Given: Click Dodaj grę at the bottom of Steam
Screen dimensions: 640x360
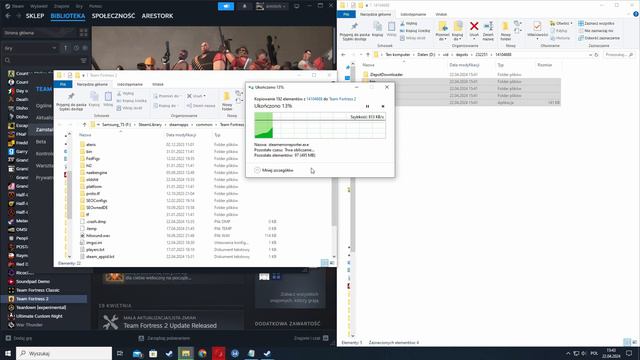Looking at the screenshot, I should click(x=19, y=338).
